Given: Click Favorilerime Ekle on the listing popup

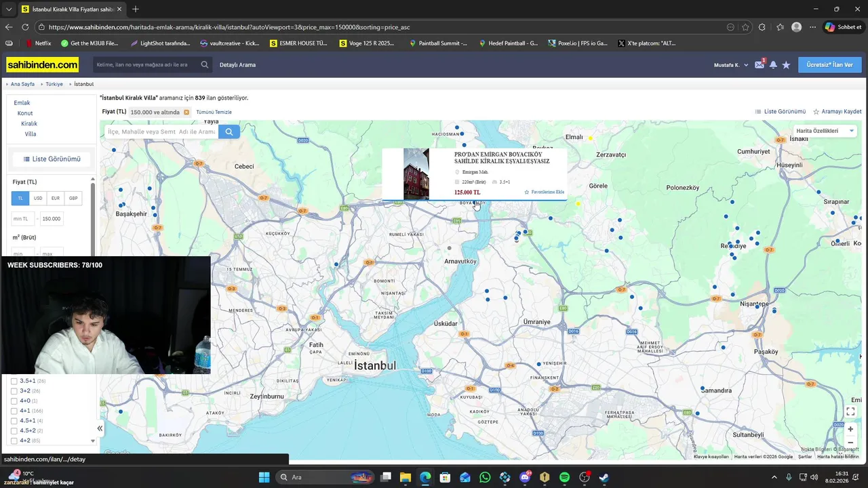Looking at the screenshot, I should (544, 192).
